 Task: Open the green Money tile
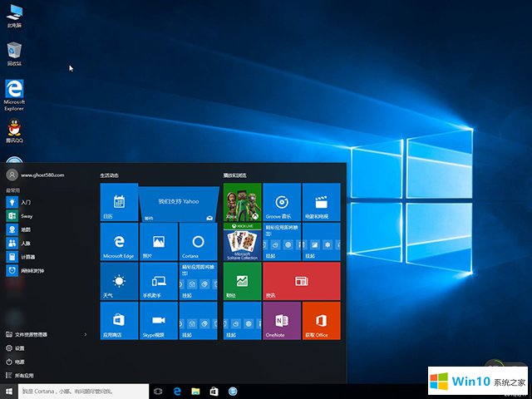click(x=242, y=281)
